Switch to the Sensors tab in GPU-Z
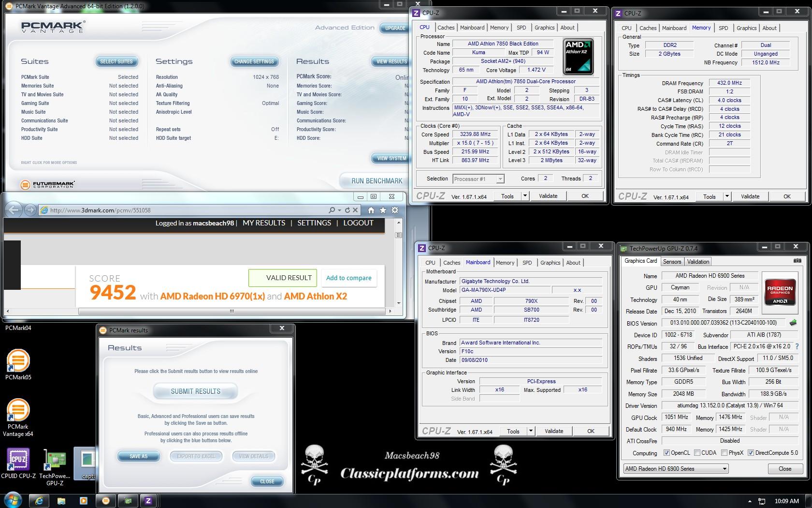 672,262
